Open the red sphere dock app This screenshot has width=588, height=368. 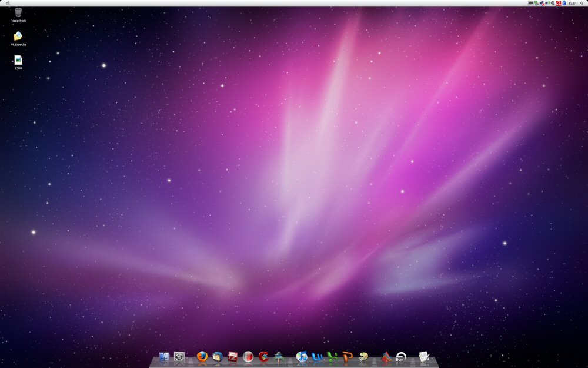[x=248, y=357]
